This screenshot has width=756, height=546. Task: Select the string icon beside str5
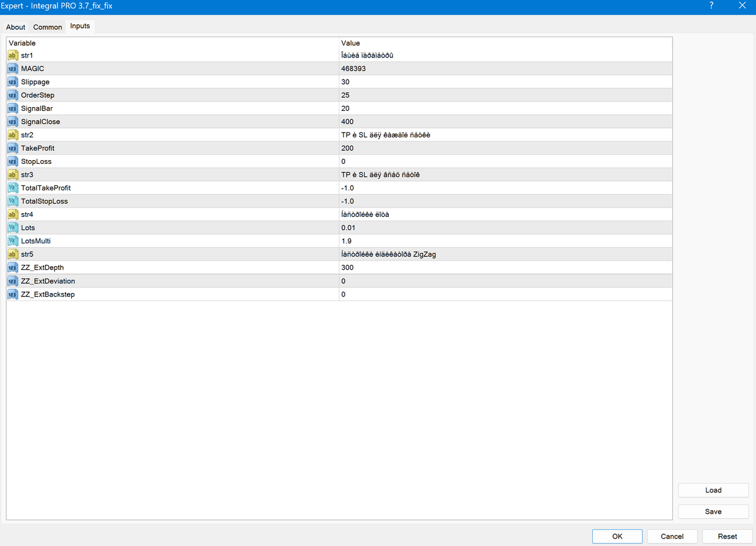[x=12, y=254]
